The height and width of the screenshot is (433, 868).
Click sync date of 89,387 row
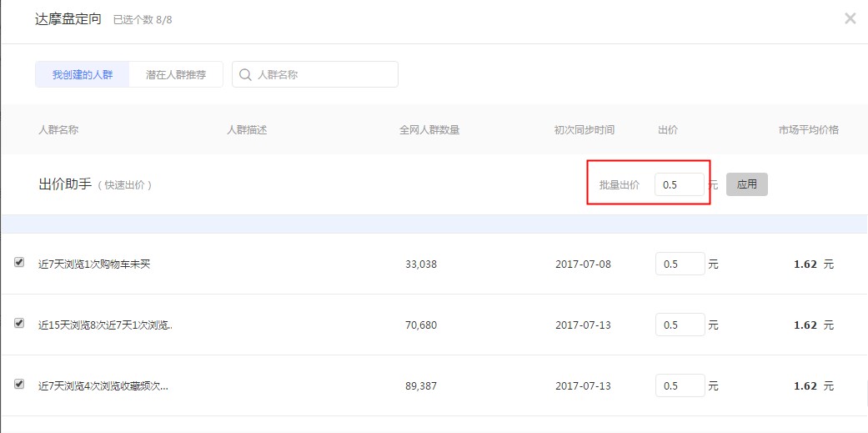583,386
